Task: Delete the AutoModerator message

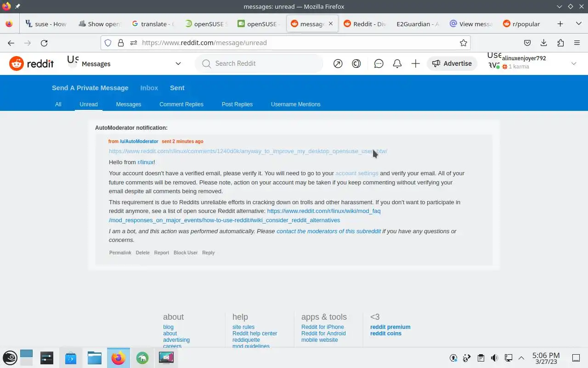Action: (x=143, y=253)
